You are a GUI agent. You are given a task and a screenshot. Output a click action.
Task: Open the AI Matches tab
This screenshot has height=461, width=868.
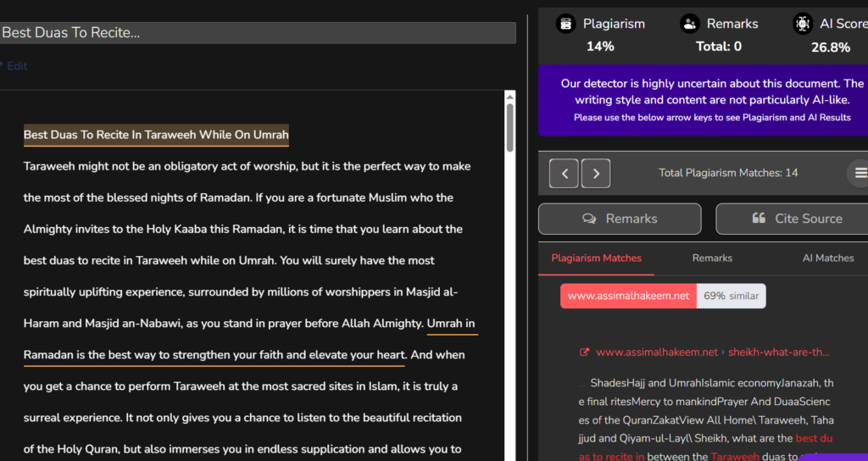(x=828, y=258)
